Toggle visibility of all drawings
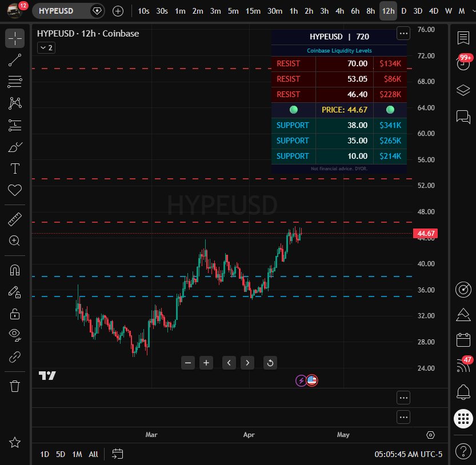The height and width of the screenshot is (465, 476). [x=14, y=335]
